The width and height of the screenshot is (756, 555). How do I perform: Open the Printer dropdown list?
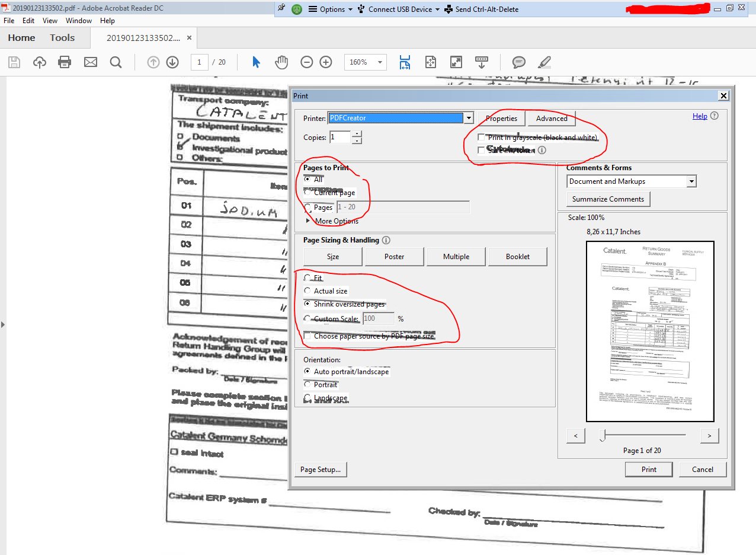469,118
